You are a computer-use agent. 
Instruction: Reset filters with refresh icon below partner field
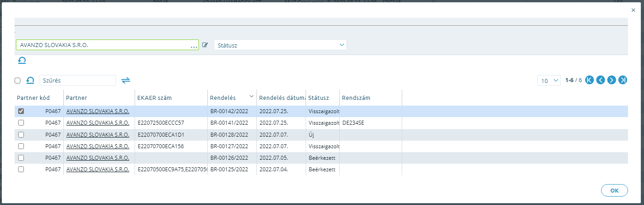pos(22,60)
